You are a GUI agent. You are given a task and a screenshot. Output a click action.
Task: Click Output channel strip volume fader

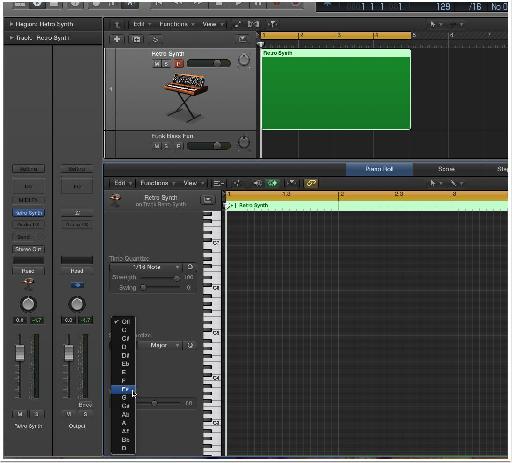[x=69, y=353]
